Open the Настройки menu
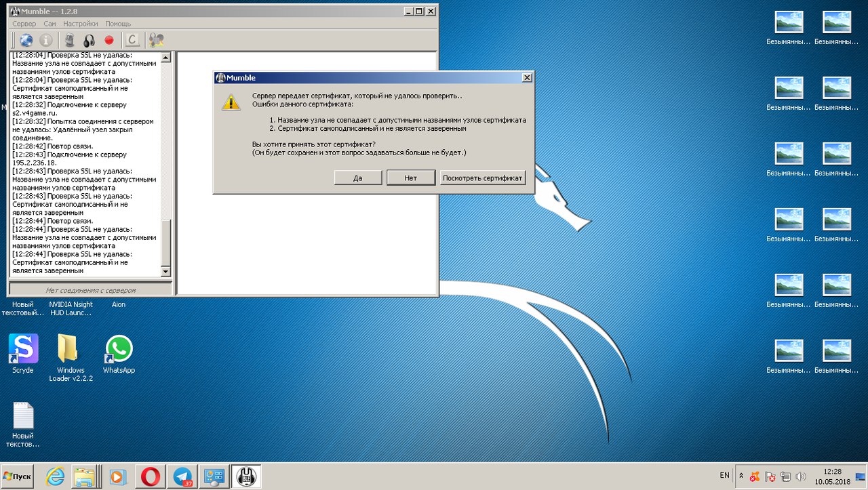The height and width of the screenshot is (490, 868). click(80, 24)
